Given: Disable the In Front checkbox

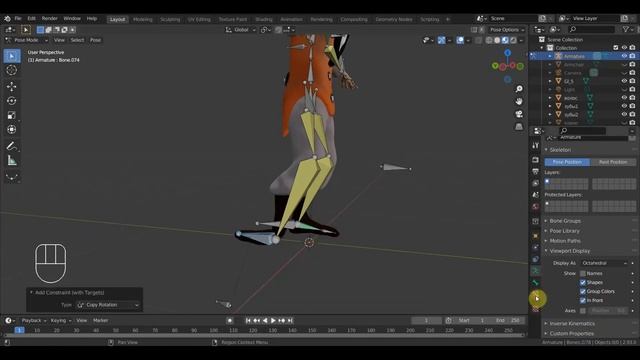Looking at the screenshot, I should click(x=583, y=300).
